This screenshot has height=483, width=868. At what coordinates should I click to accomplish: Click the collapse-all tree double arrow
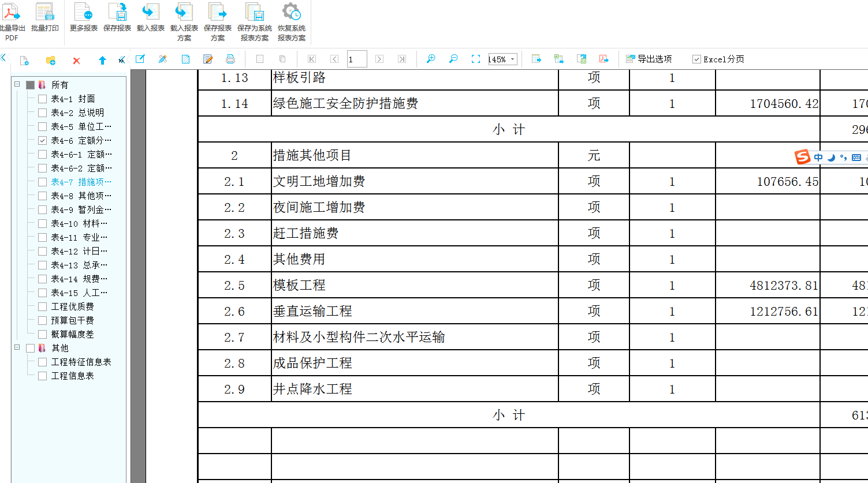tap(121, 60)
